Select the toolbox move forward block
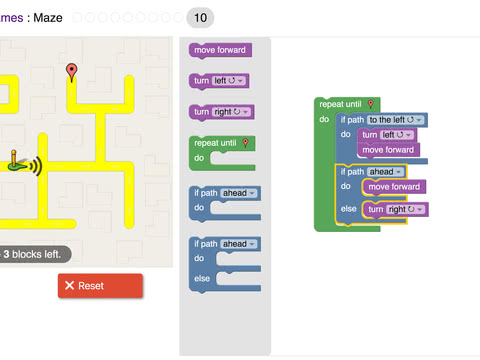Image resolution: width=480 pixels, height=360 pixels. [x=220, y=50]
